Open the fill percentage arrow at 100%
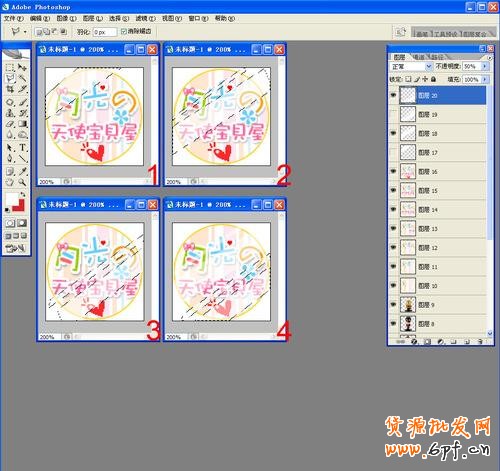The width and height of the screenshot is (500, 471). [485, 79]
